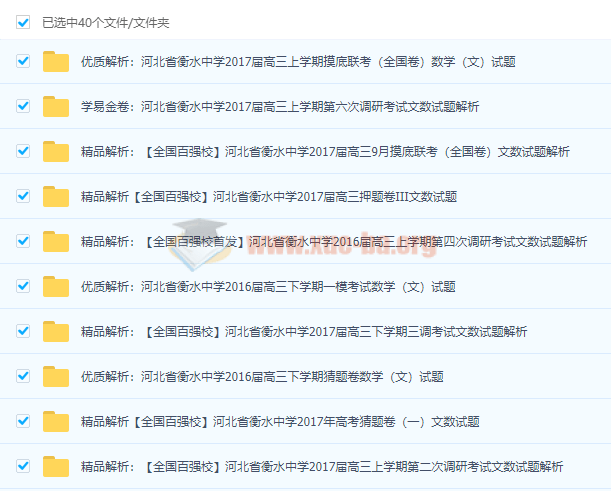Screen dimensions: 611x491
Task: Uncheck the 已选中40个文件/文件夹 select-all checkbox
Action: coord(23,20)
